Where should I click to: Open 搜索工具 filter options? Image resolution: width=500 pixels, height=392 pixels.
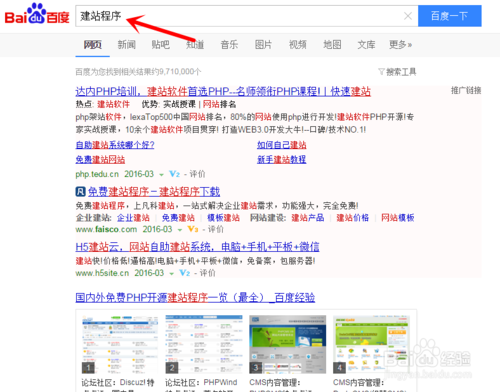pos(397,72)
